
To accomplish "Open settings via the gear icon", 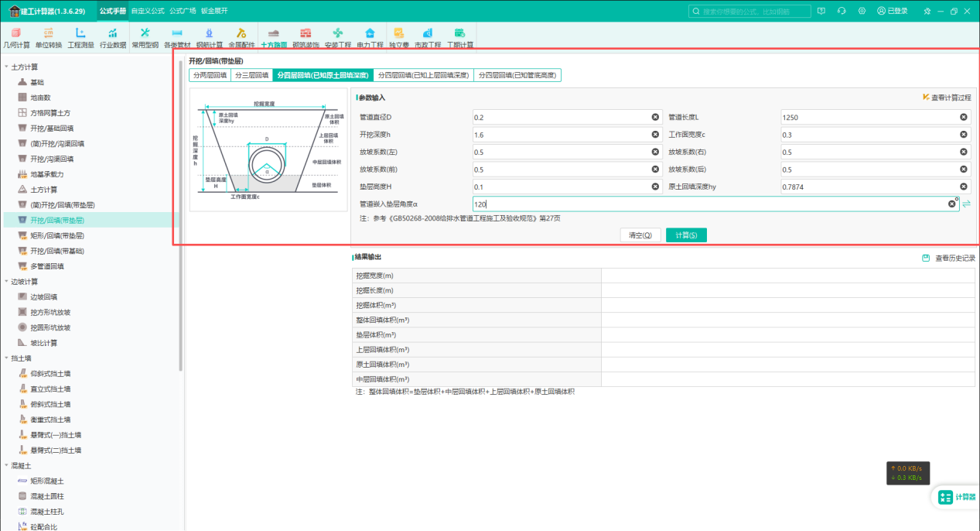I will click(861, 11).
